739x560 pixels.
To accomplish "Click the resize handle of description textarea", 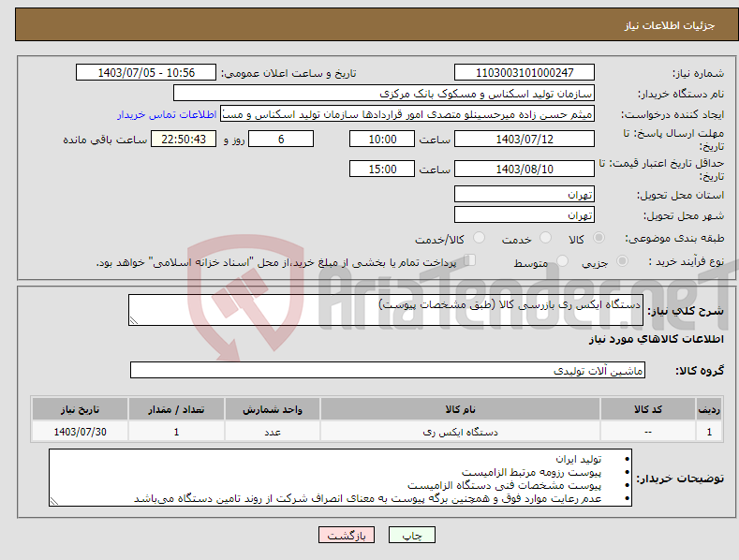I will coord(134,320).
